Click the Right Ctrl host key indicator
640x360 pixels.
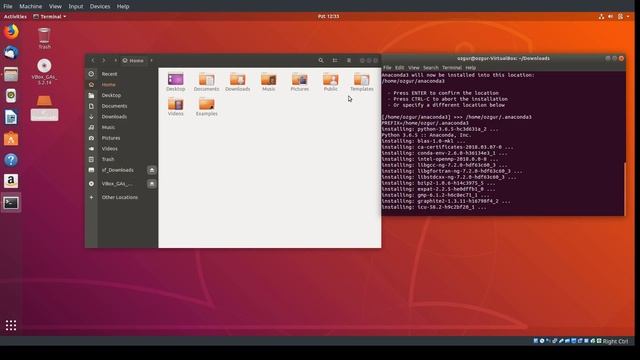click(x=615, y=341)
